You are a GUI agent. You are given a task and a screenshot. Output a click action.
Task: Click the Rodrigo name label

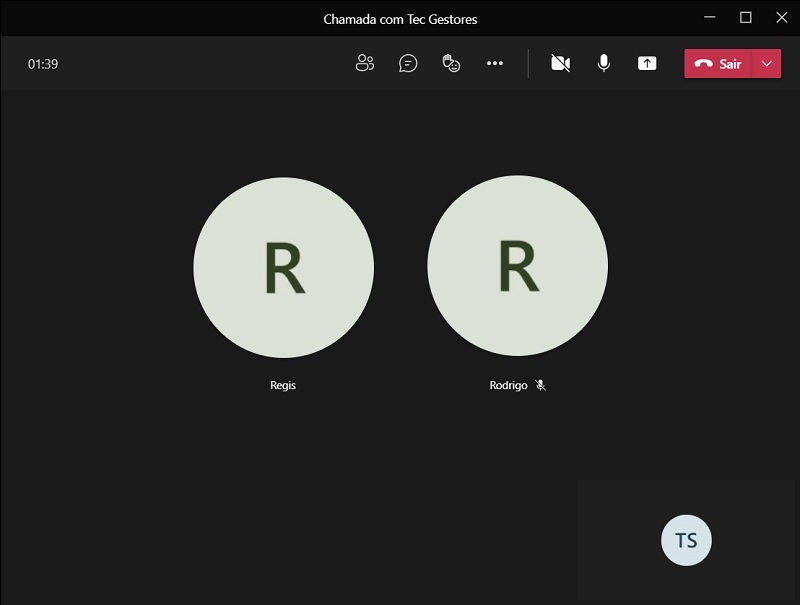[x=508, y=385]
